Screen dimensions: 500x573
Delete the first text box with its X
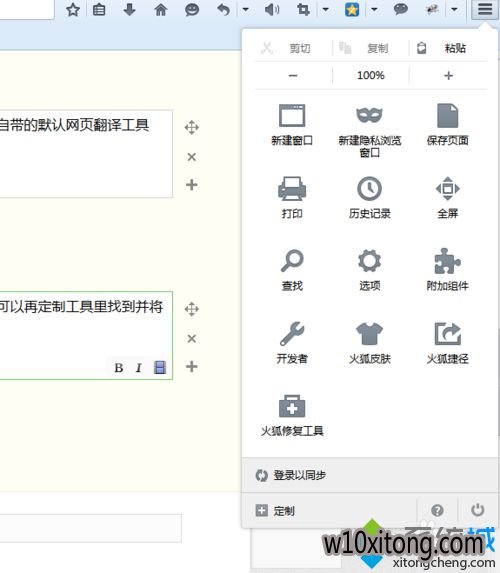pos(192,157)
